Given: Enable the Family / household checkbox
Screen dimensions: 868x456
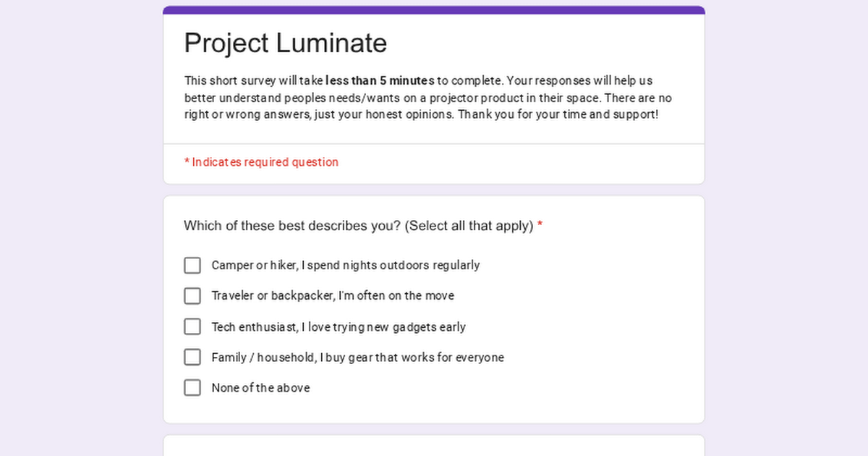Looking at the screenshot, I should click(192, 357).
